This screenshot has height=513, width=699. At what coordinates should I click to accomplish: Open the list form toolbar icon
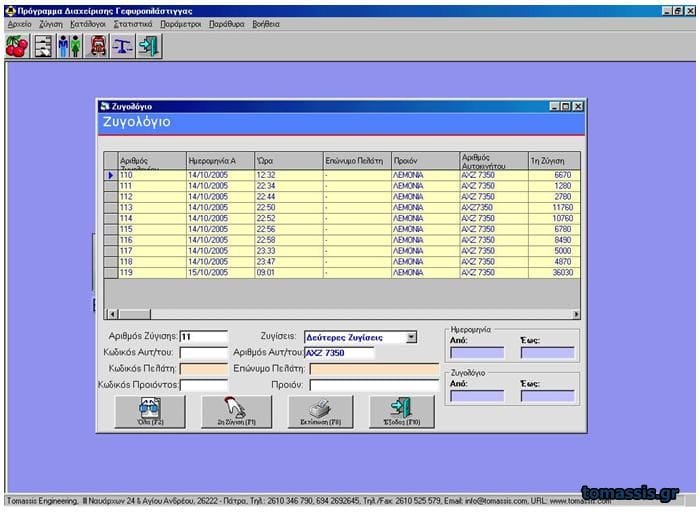pos(43,46)
